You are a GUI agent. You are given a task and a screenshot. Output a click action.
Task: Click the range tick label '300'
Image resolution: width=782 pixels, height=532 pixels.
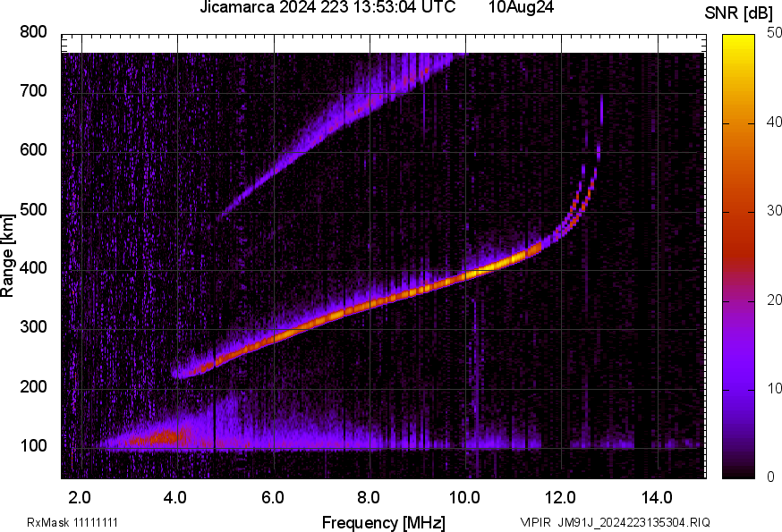click(33, 327)
